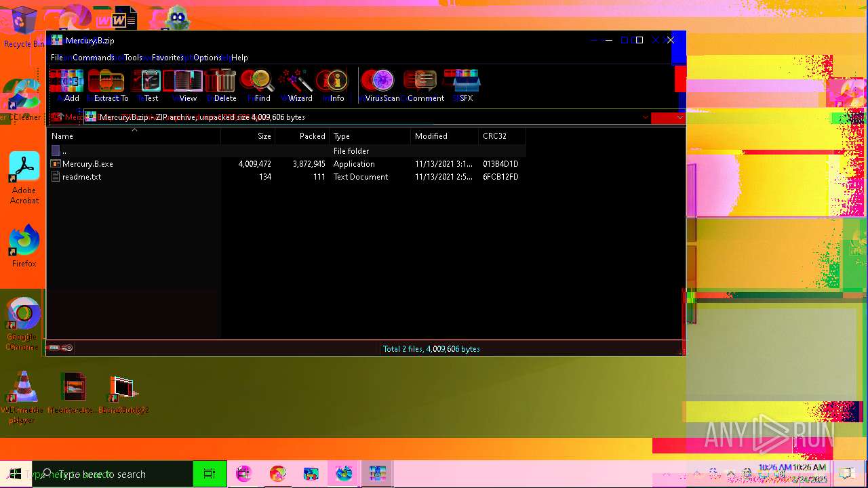Screen dimensions: 868x488
Task: Open the Recycle Bin desktop icon
Action: click(x=22, y=27)
